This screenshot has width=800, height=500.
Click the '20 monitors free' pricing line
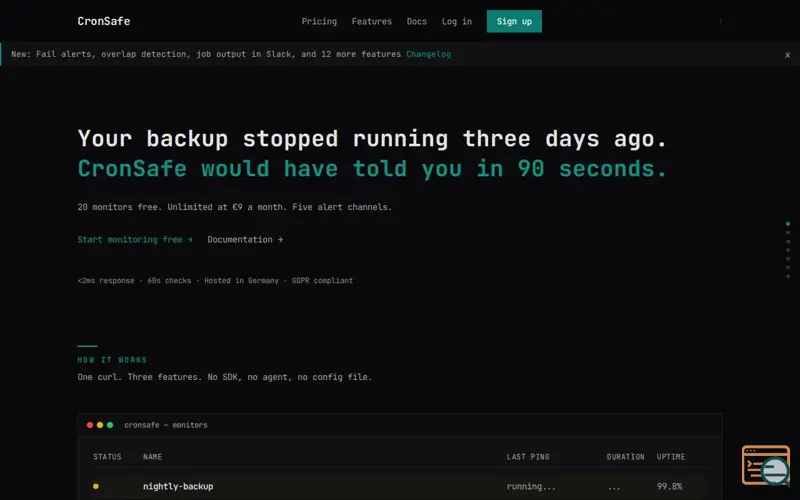pos(235,207)
